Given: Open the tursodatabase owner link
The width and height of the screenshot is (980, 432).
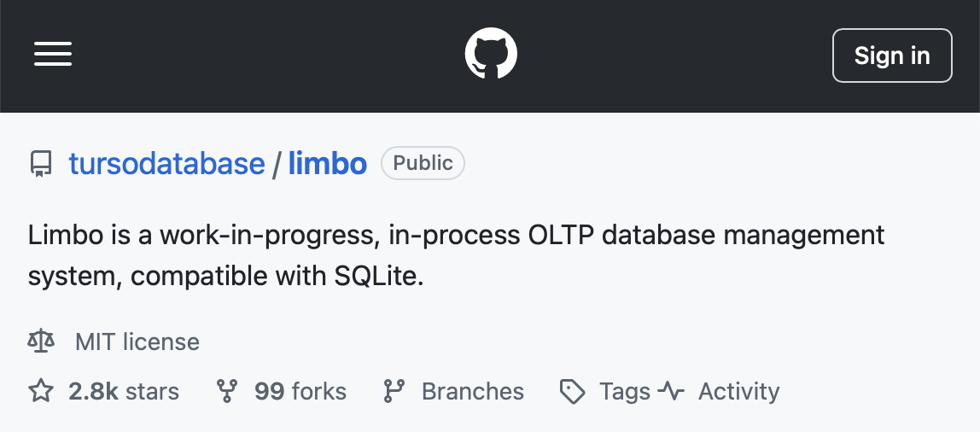Looking at the screenshot, I should 166,164.
